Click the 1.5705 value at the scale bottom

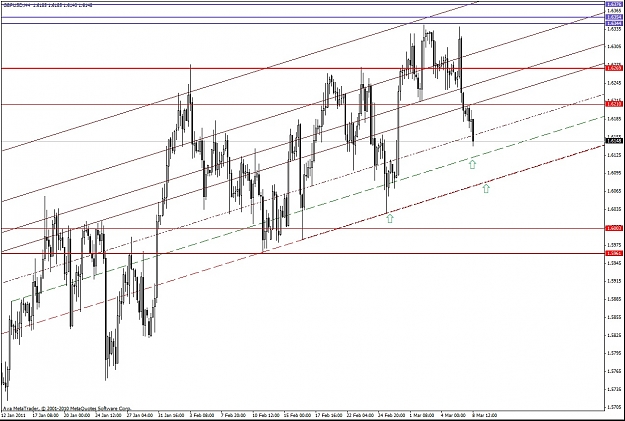click(x=614, y=407)
